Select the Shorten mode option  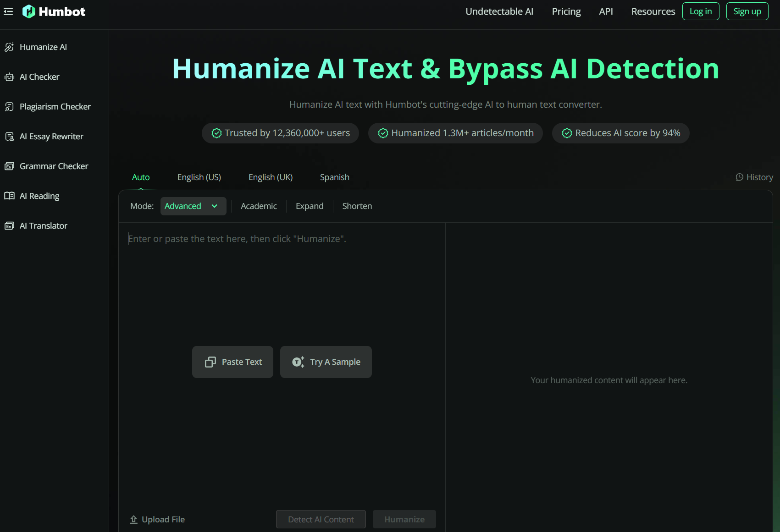pos(357,206)
